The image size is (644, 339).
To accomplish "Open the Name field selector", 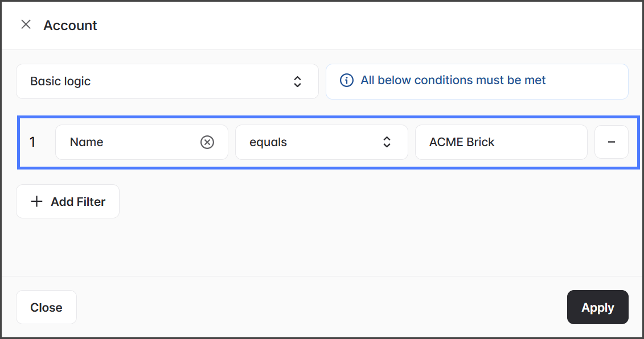I will 131,142.
